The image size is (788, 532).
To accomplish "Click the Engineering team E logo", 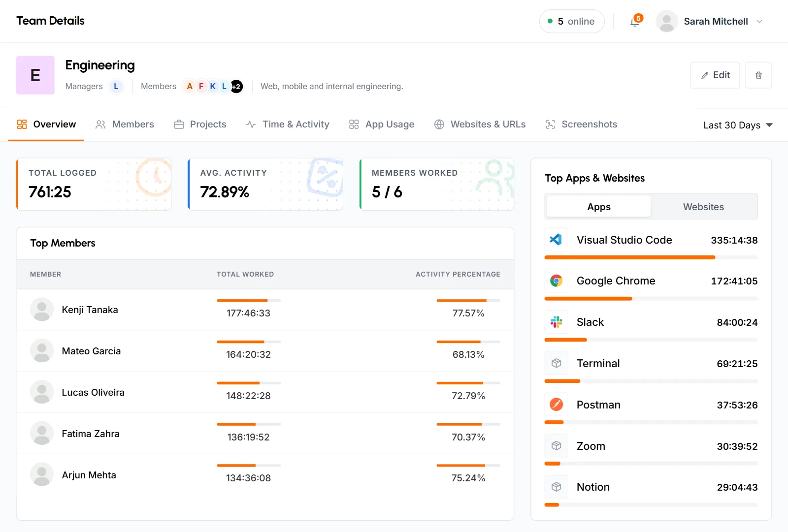I will [35, 75].
